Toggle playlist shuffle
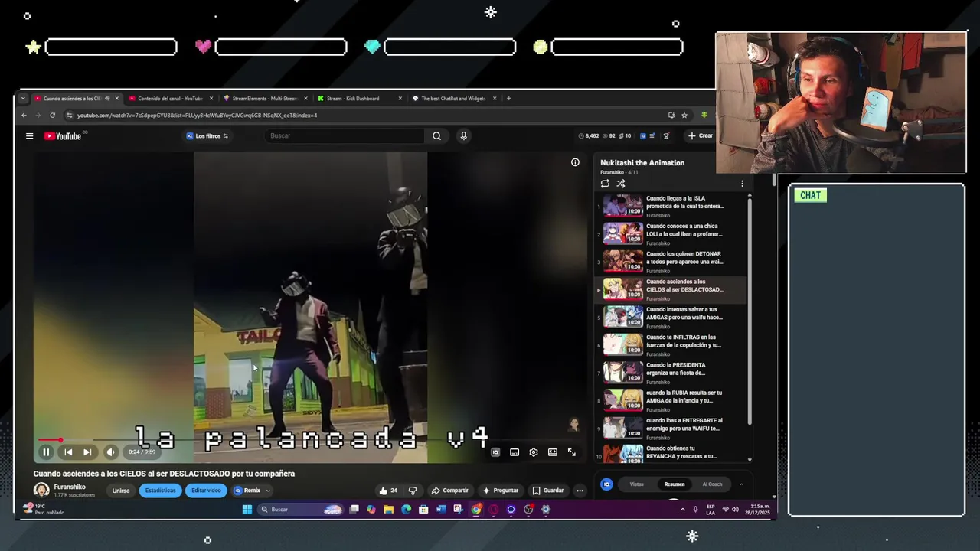The image size is (980, 551). [621, 184]
